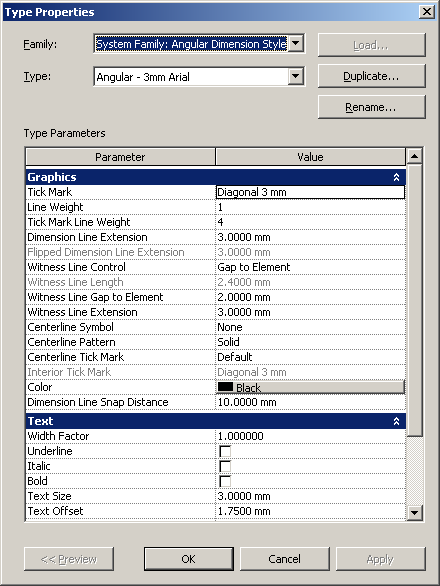Edit the Text Size value

click(x=310, y=496)
